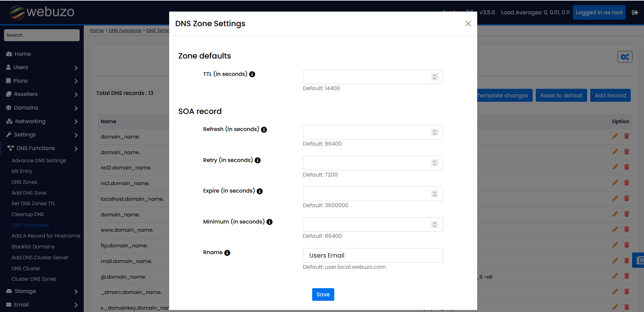Sign out using the logout icon
The width and height of the screenshot is (644, 312).
635,12
